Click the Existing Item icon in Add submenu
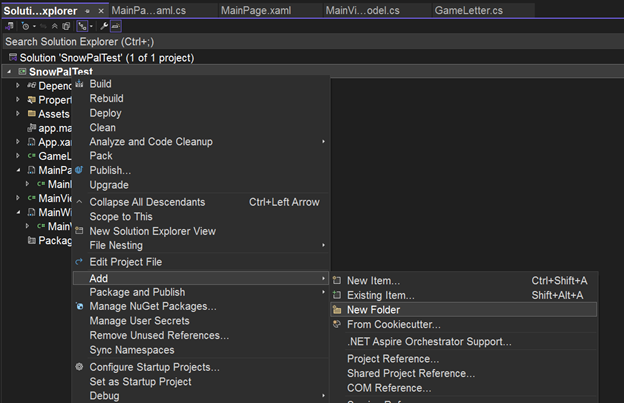 point(337,295)
